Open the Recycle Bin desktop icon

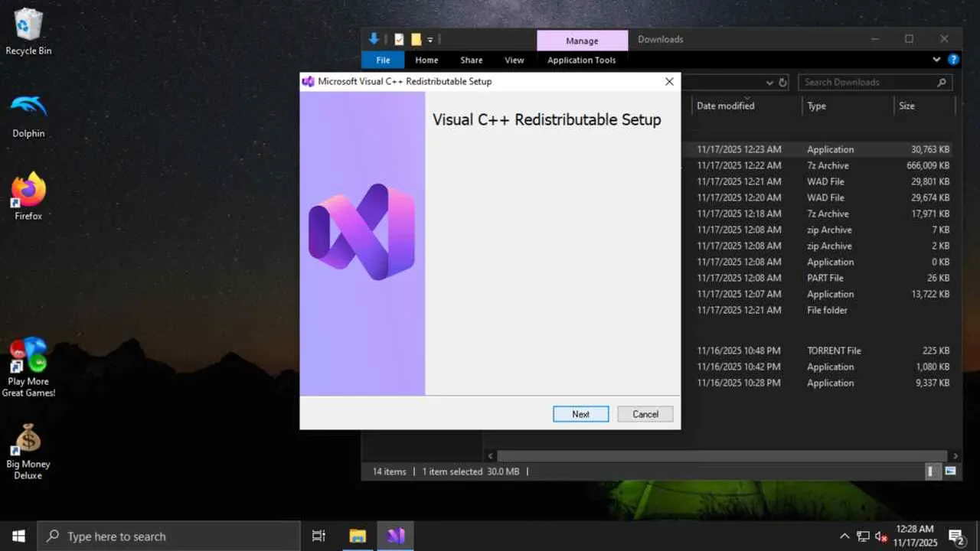click(28, 32)
